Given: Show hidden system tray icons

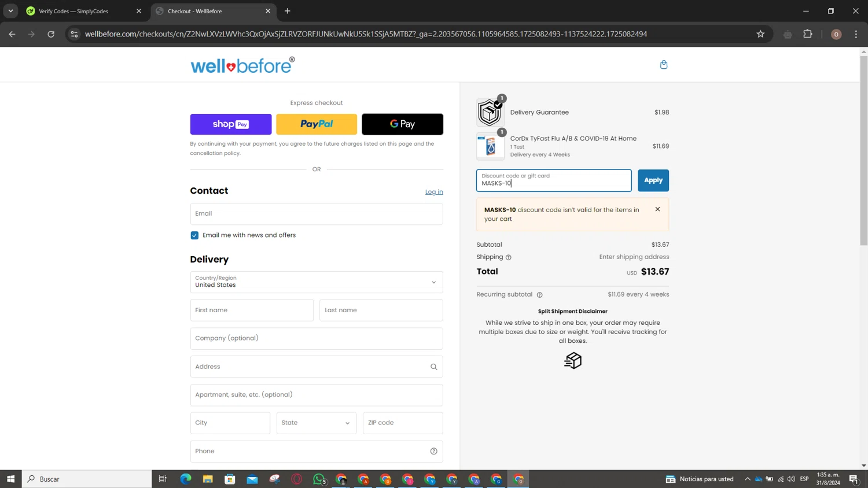Looking at the screenshot, I should tap(748, 479).
